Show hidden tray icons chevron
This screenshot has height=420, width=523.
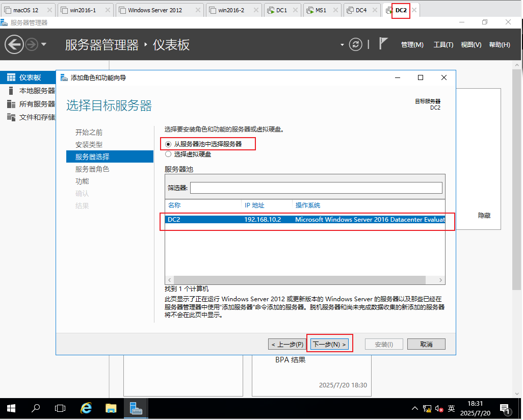pos(414,408)
